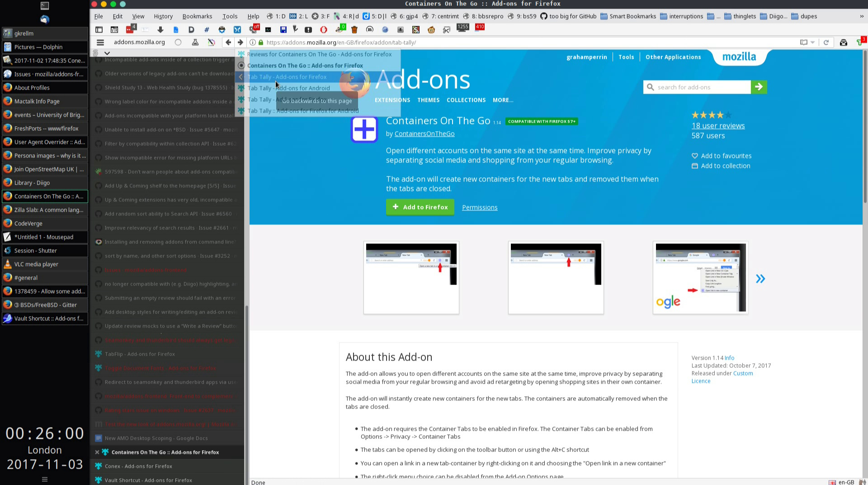Click Add to collection
Viewport: 868px width, 485px height.
click(x=721, y=166)
